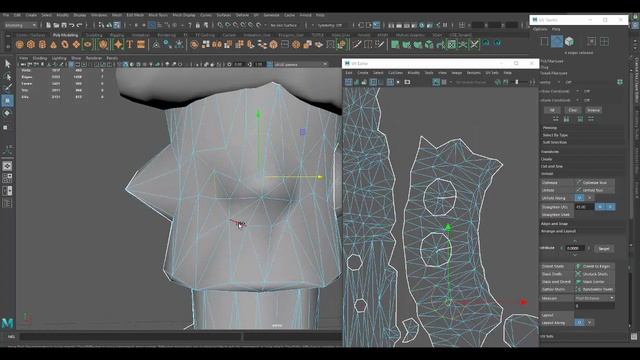Click the Save Scene icon

(x=64, y=25)
